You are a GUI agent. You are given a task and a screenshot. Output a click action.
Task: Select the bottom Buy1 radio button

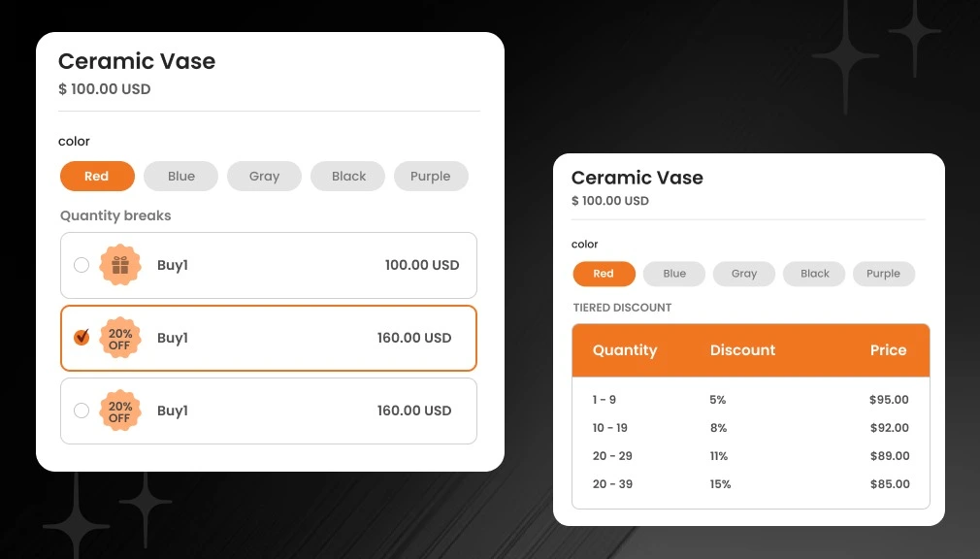click(x=82, y=411)
